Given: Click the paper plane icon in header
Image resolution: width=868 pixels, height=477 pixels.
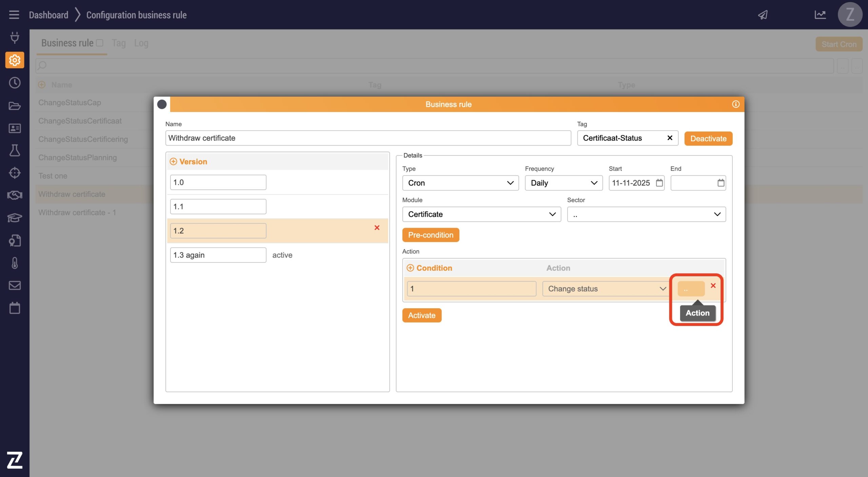Looking at the screenshot, I should click(x=763, y=15).
